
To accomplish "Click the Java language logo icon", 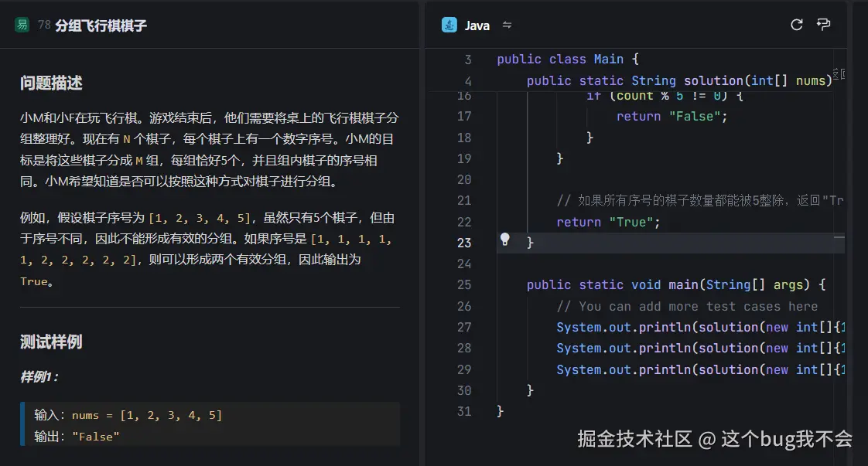I will tap(451, 25).
